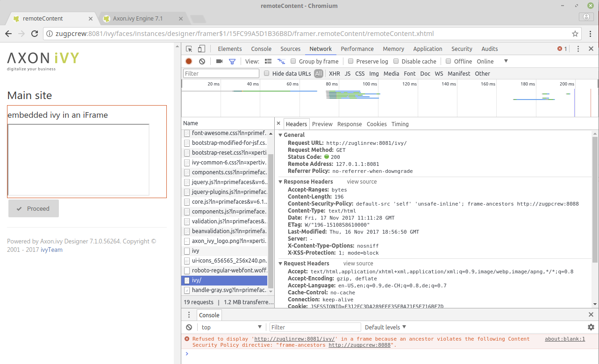
Task: Click the zuglinrew:8081/ivy/ link in console error
Action: (295, 339)
